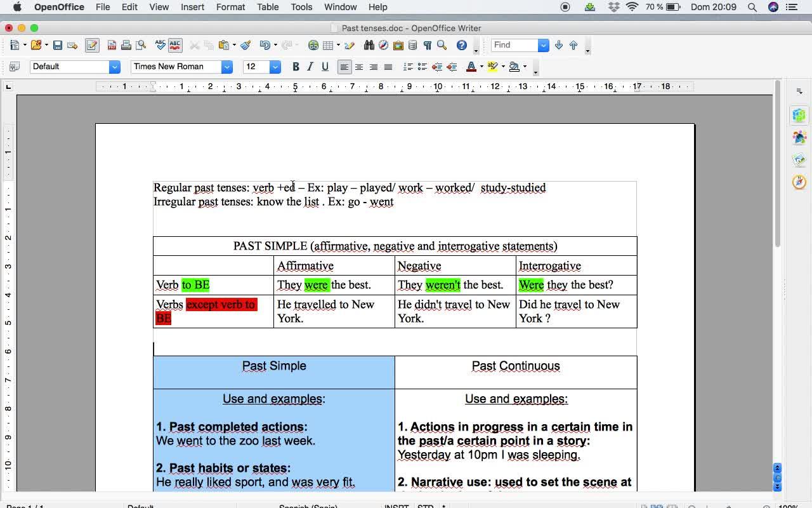Image resolution: width=812 pixels, height=508 pixels.
Task: Toggle Italic formatting
Action: click(310, 67)
